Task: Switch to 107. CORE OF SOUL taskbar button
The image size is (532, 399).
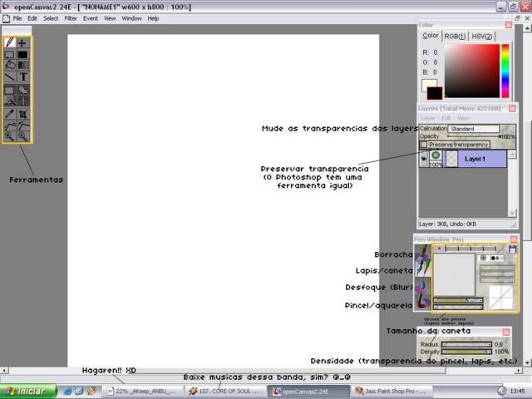Action: [x=227, y=392]
